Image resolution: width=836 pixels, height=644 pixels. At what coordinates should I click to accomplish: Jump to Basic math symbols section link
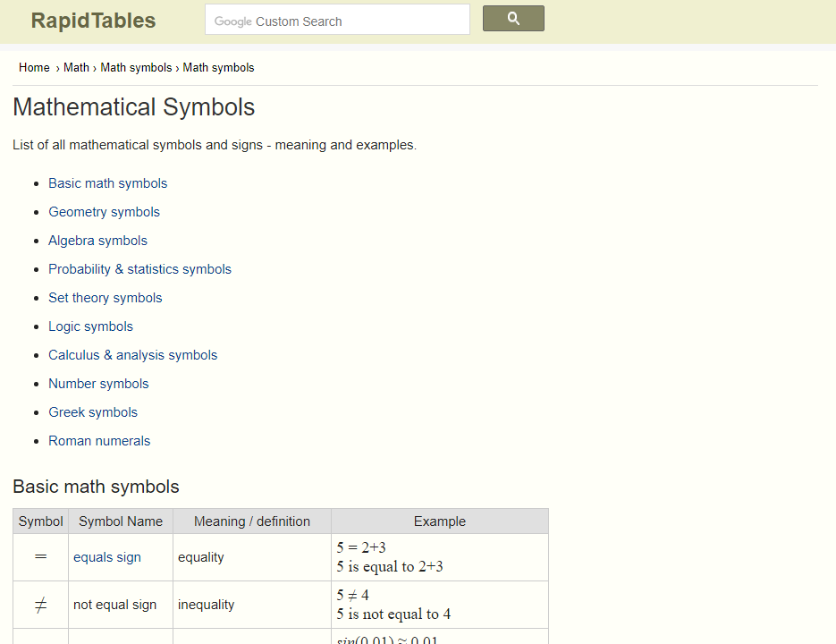[x=107, y=183]
